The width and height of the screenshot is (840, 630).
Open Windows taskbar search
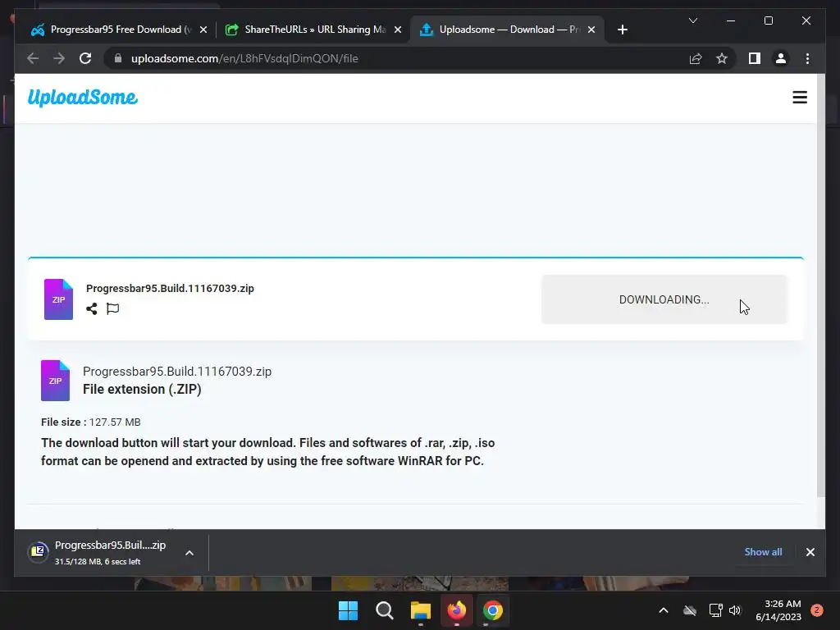pyautogui.click(x=385, y=610)
